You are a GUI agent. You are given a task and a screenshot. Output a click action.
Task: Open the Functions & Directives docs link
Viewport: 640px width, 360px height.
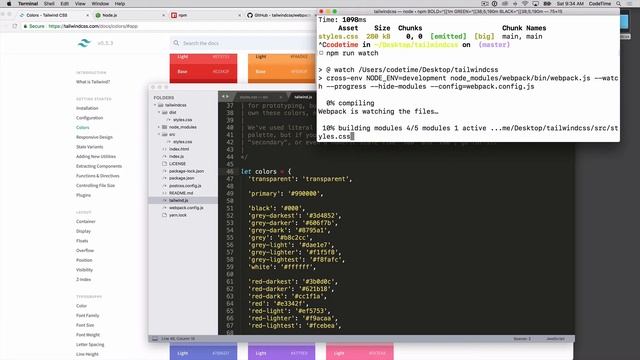[x=98, y=176]
